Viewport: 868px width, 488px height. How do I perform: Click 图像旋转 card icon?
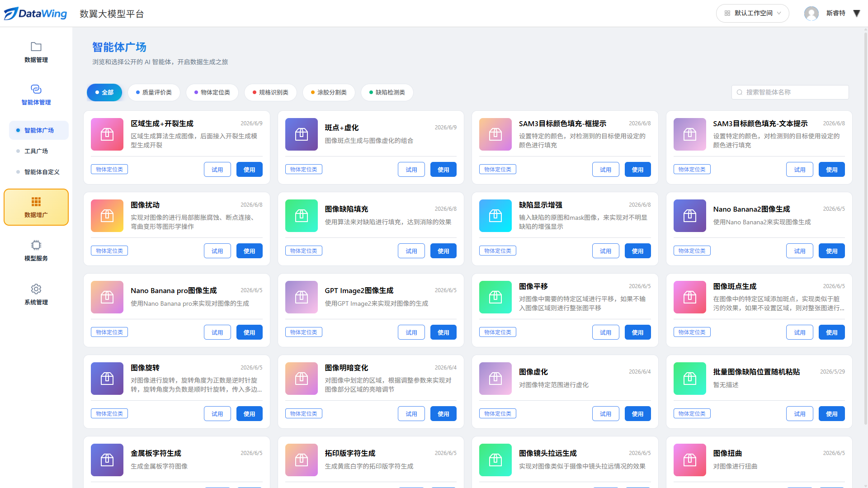pyautogui.click(x=107, y=379)
